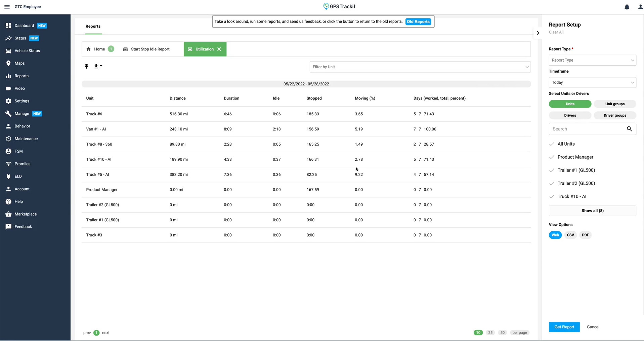Toggle the All Units checkbox
The image size is (644, 341).
pyautogui.click(x=552, y=144)
